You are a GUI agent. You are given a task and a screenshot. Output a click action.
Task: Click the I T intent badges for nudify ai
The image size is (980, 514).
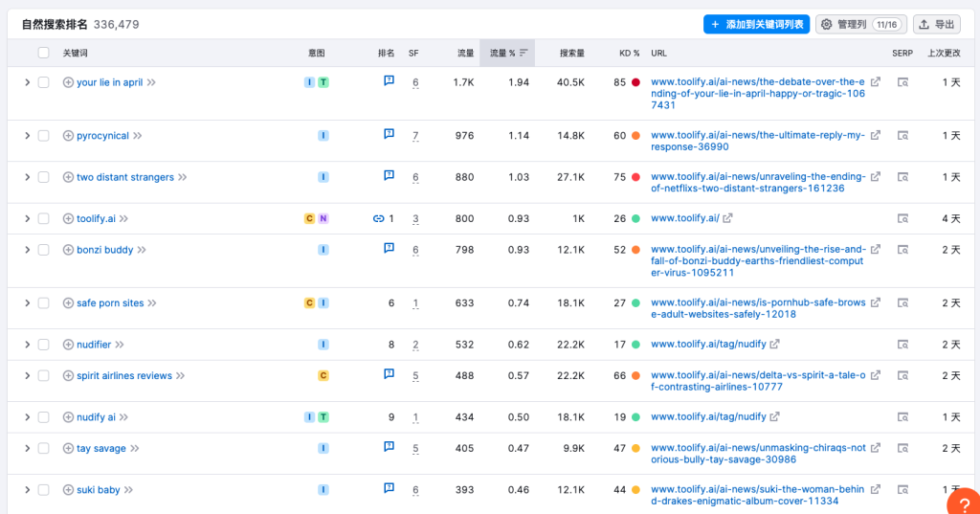pyautogui.click(x=316, y=417)
